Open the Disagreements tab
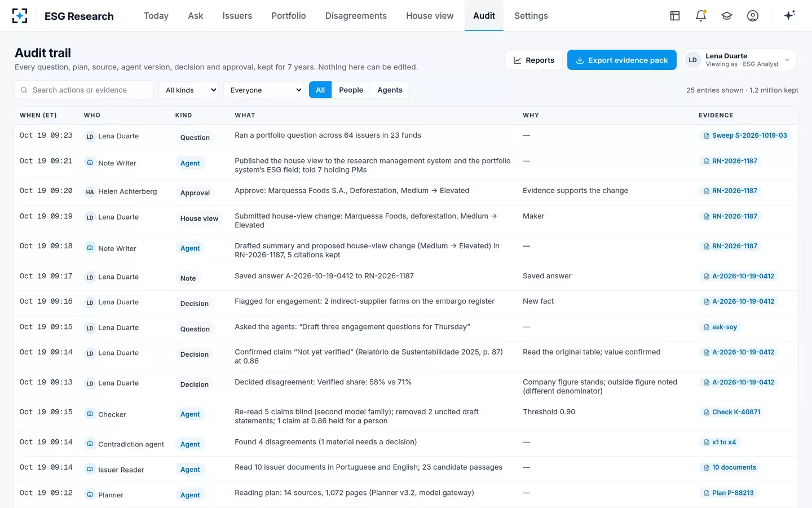This screenshot has width=812, height=508. coord(356,16)
